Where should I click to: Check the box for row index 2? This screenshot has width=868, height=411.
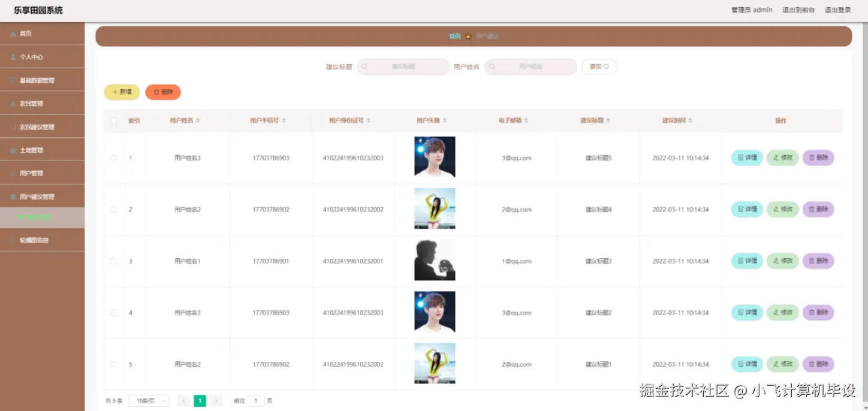coord(114,210)
